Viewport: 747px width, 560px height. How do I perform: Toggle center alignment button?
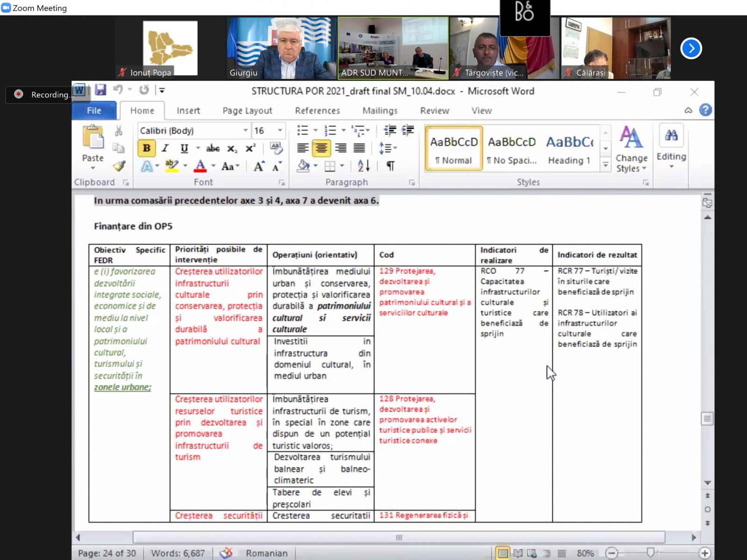[321, 148]
